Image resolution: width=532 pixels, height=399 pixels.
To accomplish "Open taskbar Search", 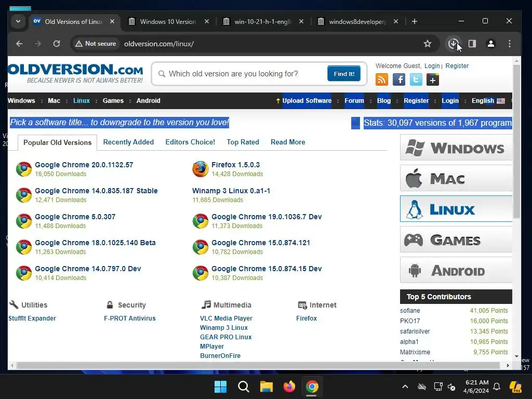I will [243, 387].
